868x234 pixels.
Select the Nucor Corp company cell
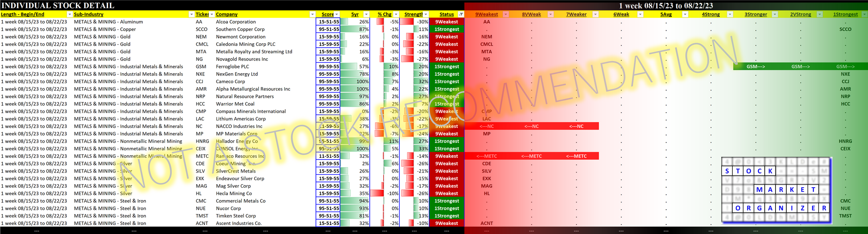coord(228,208)
